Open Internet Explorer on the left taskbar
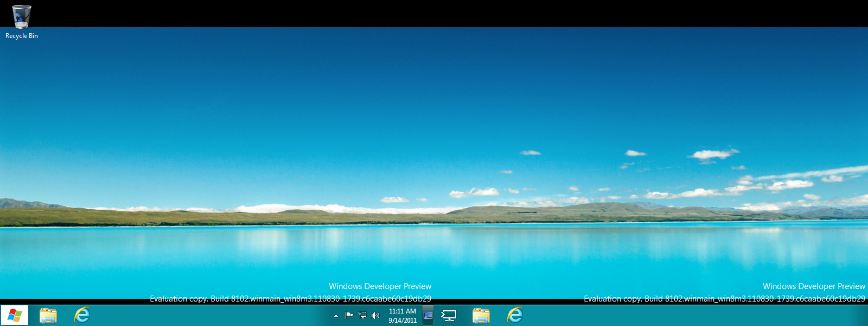This screenshot has height=326, width=868. [82, 315]
